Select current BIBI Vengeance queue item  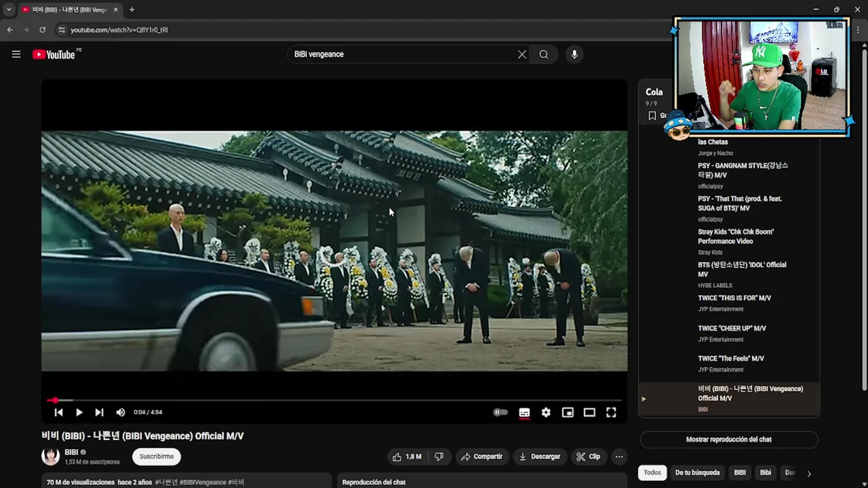coord(729,399)
